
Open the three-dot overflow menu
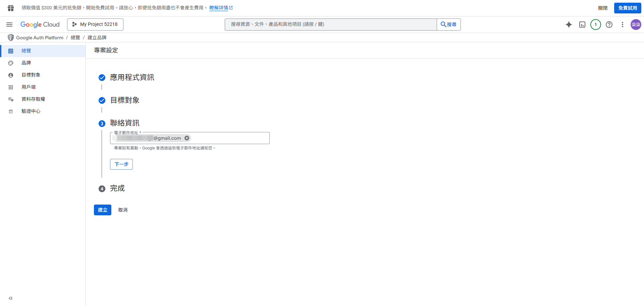tap(623, 24)
